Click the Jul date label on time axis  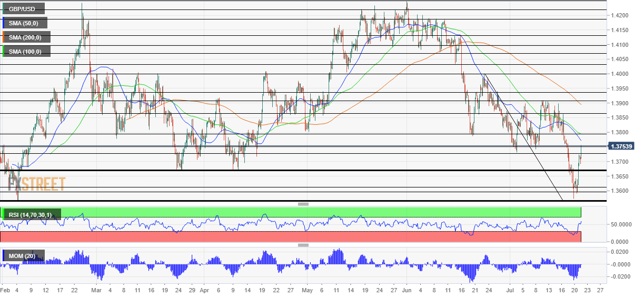[x=509, y=290]
